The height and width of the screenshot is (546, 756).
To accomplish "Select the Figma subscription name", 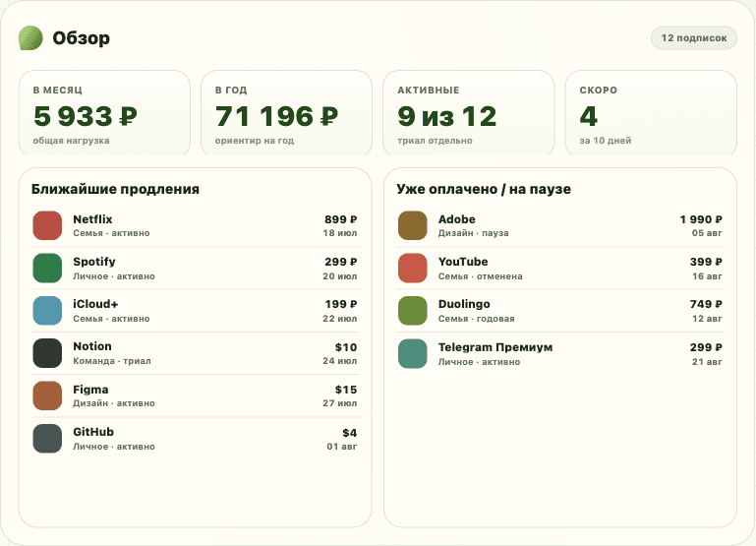I will click(90, 390).
